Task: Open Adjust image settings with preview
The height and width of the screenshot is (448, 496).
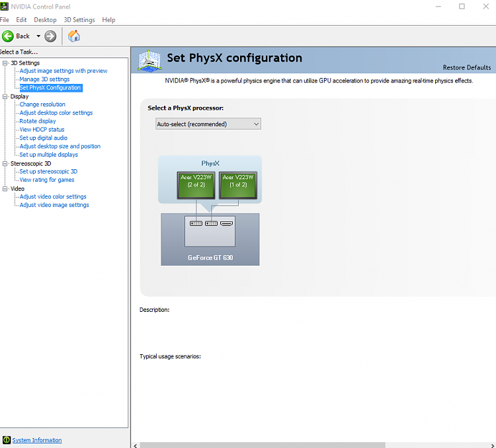Action: [x=63, y=71]
